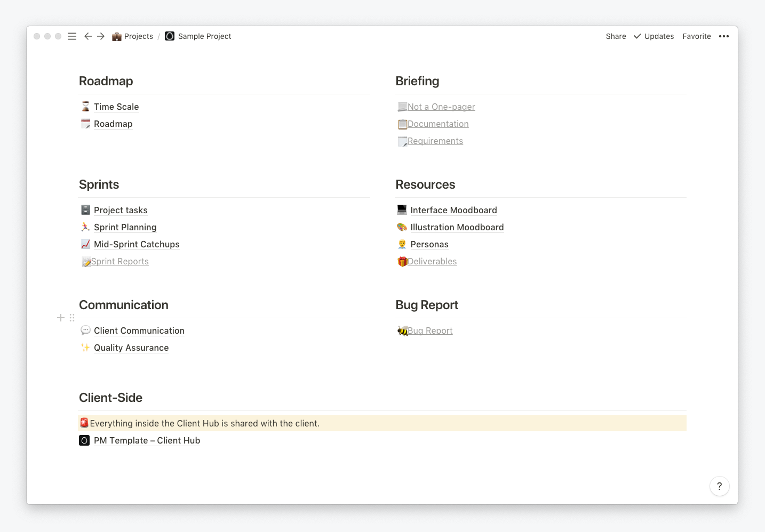This screenshot has width=765, height=532.
Task: Open the Share menu
Action: pyautogui.click(x=616, y=36)
